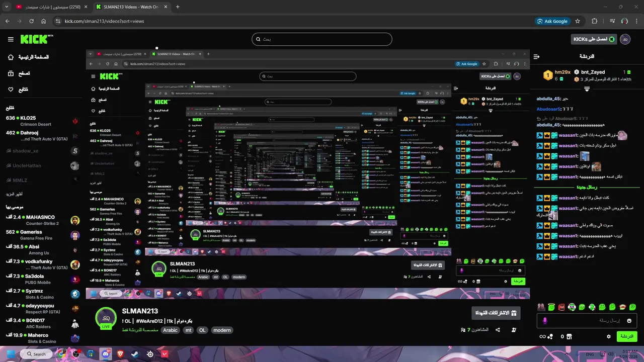Open KLO25 channel in the sidebar
The width and height of the screenshot is (644, 362).
point(42,121)
